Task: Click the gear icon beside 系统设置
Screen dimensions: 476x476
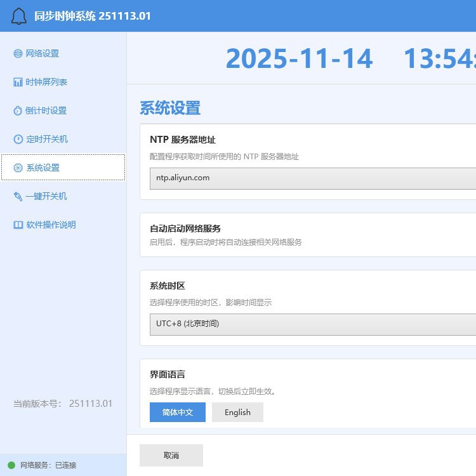Action: 18,168
